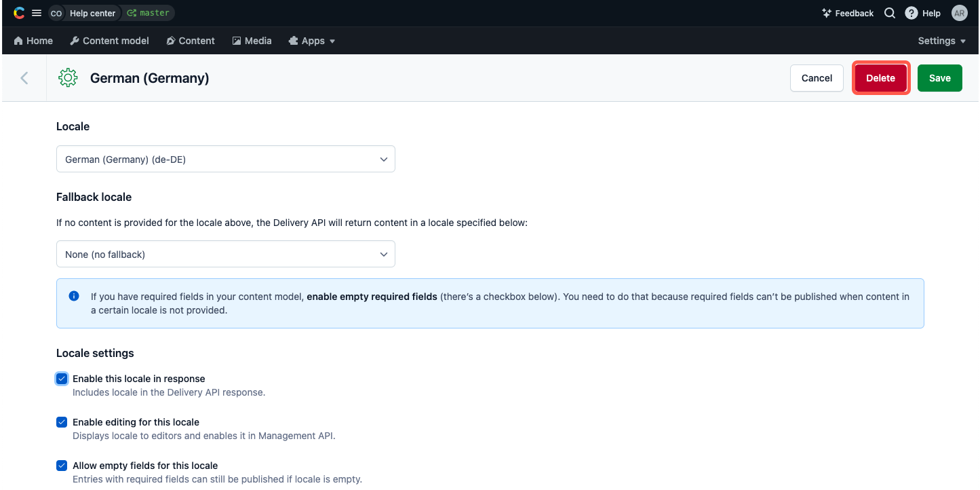Viewport: 980px width, 490px height.
Task: Open the AR account avatar menu
Action: (959, 13)
